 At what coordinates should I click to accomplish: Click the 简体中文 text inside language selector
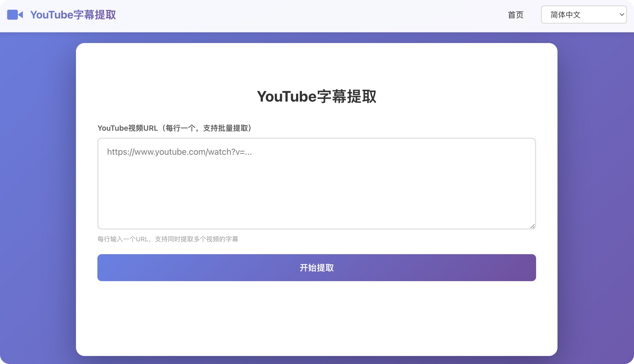565,15
